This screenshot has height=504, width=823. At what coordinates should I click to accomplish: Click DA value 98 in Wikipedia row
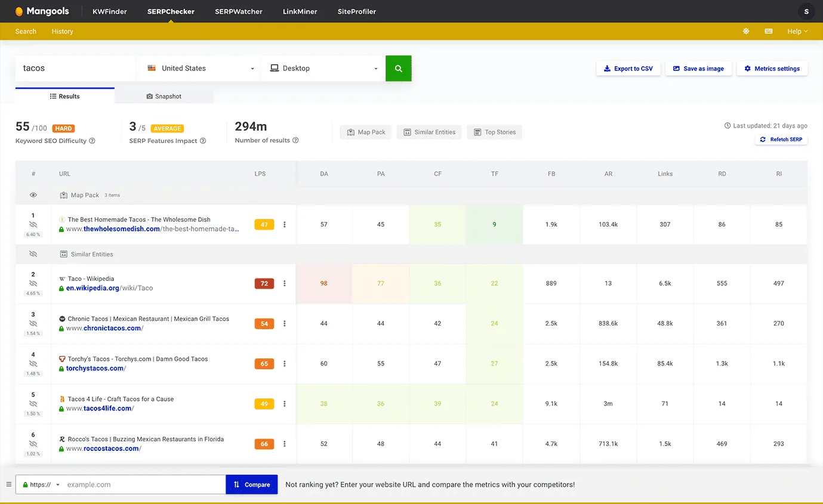click(x=324, y=283)
